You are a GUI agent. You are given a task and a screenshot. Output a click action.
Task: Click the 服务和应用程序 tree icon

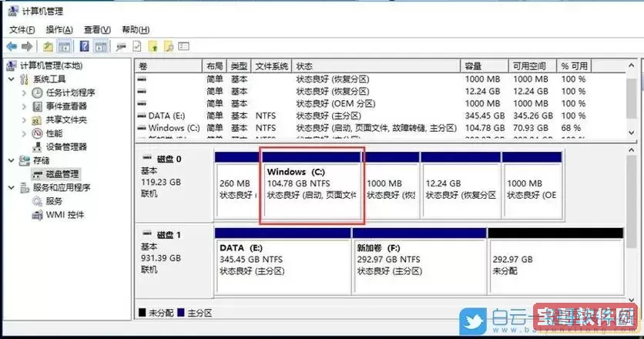point(25,187)
